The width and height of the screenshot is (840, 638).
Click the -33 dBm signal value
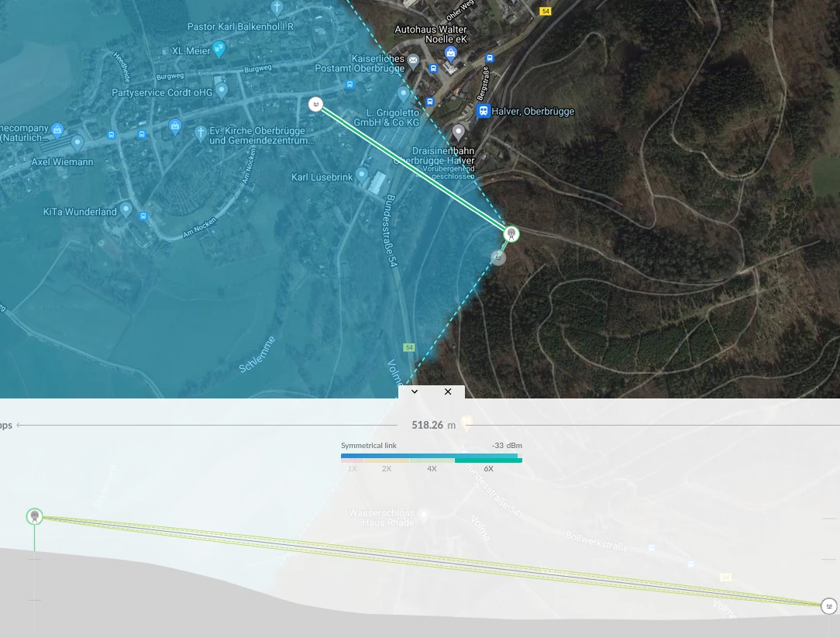pyautogui.click(x=507, y=446)
